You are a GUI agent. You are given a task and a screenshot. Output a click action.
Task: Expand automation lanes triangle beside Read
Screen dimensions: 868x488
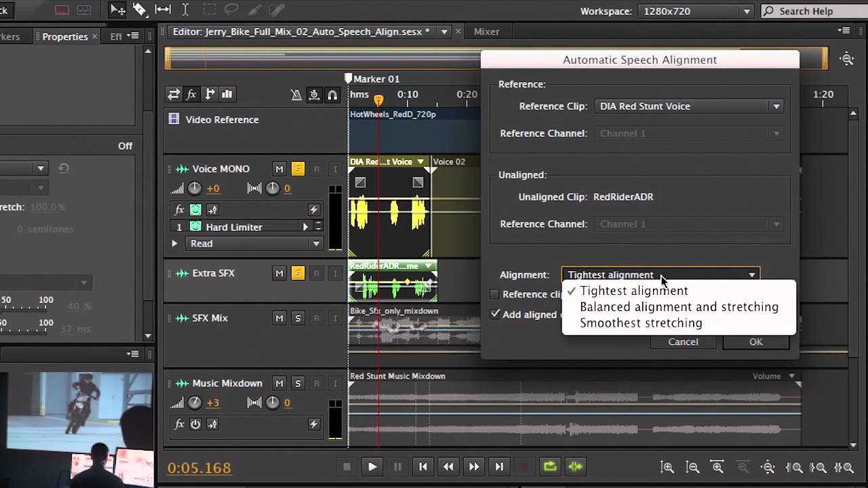tap(174, 243)
